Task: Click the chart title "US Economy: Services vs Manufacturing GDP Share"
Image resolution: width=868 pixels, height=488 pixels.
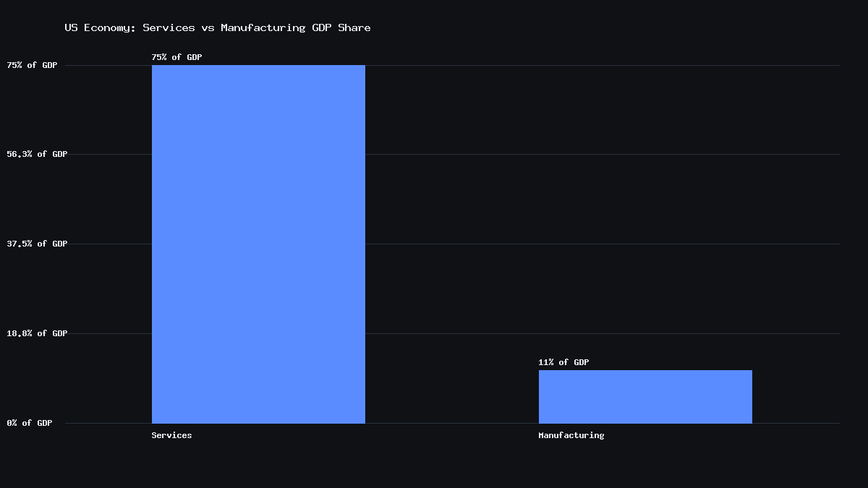Action: click(x=218, y=27)
